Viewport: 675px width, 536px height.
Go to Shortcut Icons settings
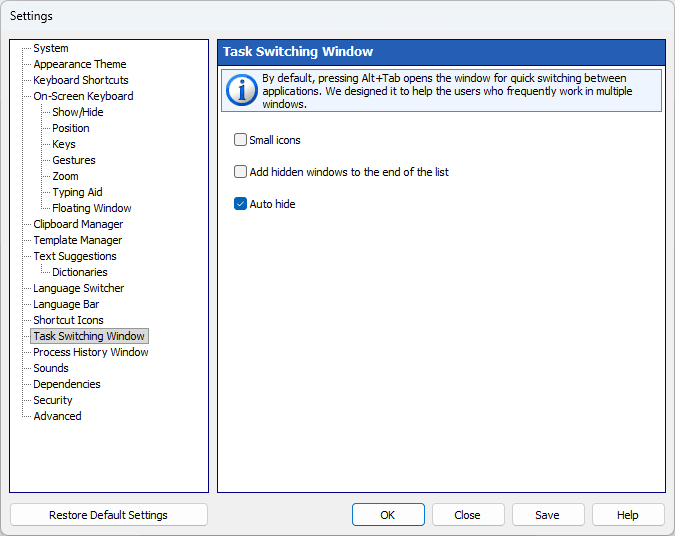coord(68,320)
